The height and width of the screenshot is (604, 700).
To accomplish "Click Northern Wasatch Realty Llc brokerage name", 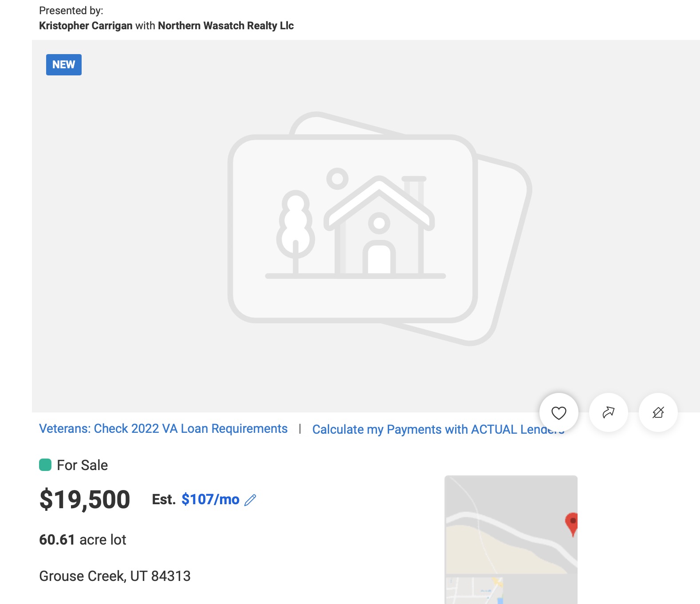I will 226,26.
